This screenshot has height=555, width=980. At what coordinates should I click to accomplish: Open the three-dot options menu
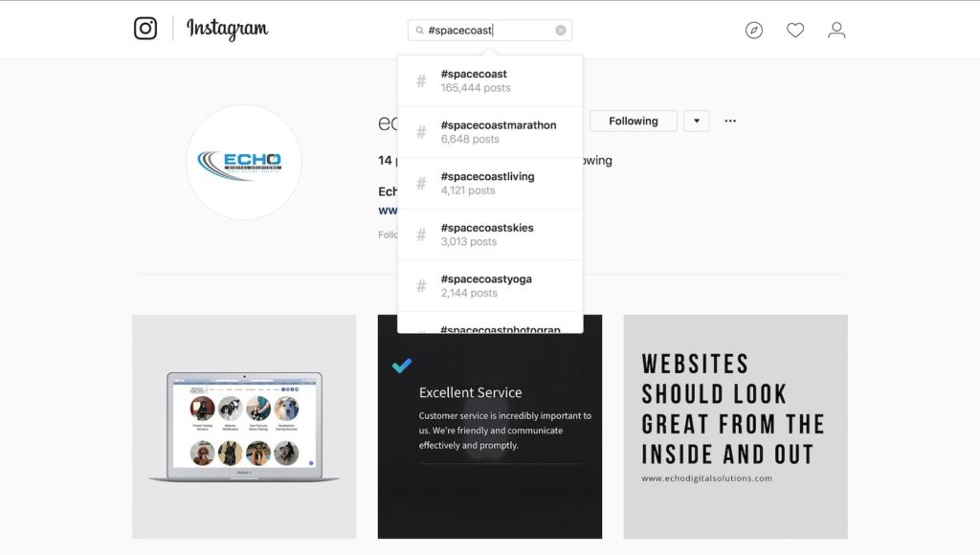tap(730, 121)
